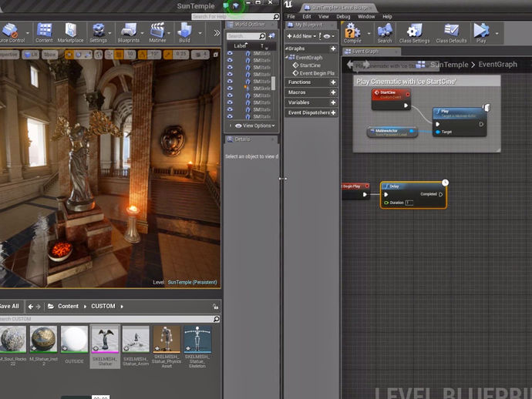Open the blueprint Debug menu
The image size is (532, 399).
pos(343,16)
